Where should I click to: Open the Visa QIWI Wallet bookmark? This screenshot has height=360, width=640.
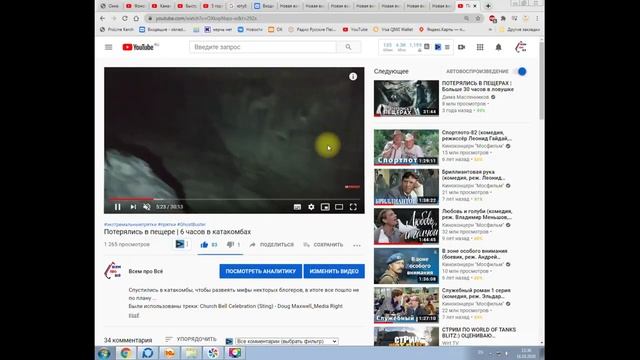coord(393,29)
